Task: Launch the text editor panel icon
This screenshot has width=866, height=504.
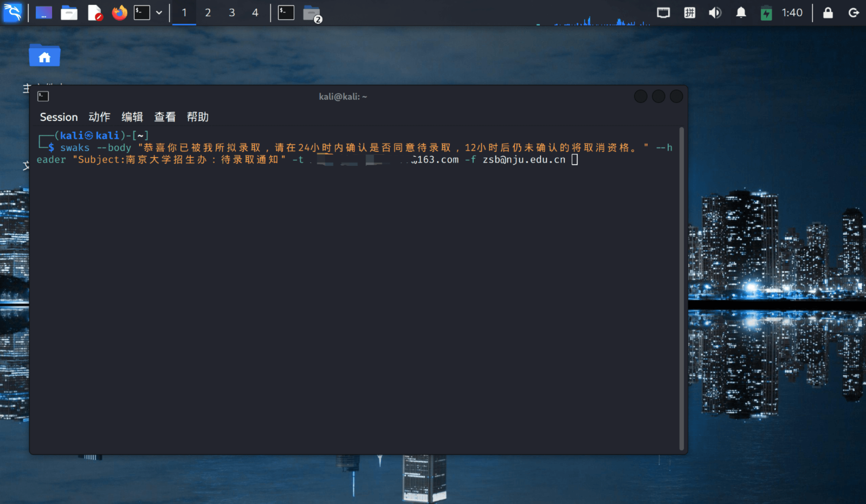Action: (x=94, y=13)
